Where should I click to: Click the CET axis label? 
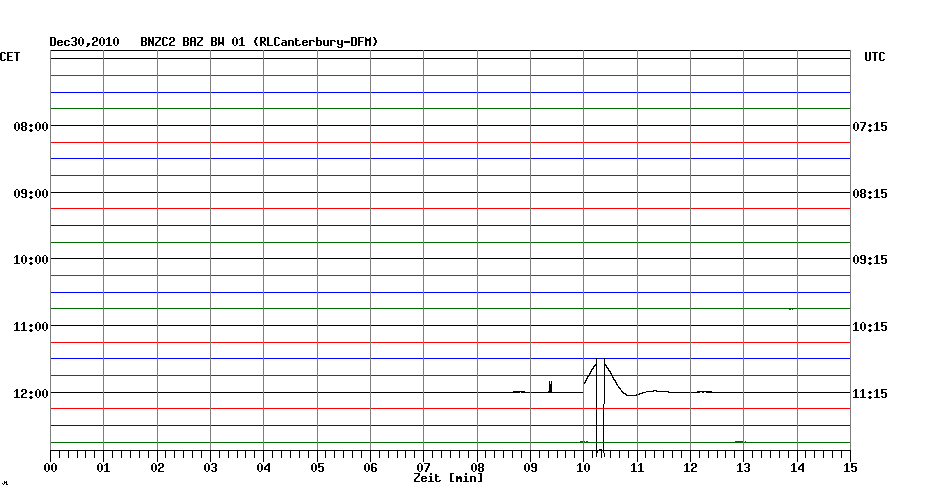10,57
